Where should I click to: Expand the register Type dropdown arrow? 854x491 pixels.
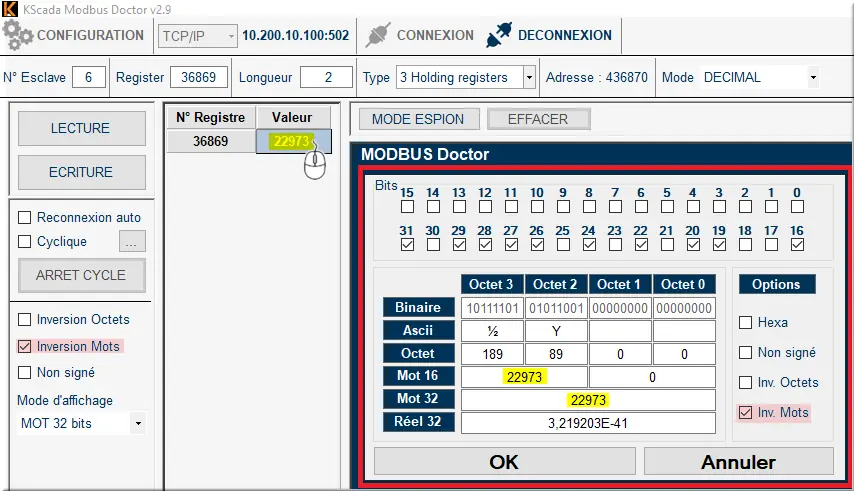click(x=529, y=77)
